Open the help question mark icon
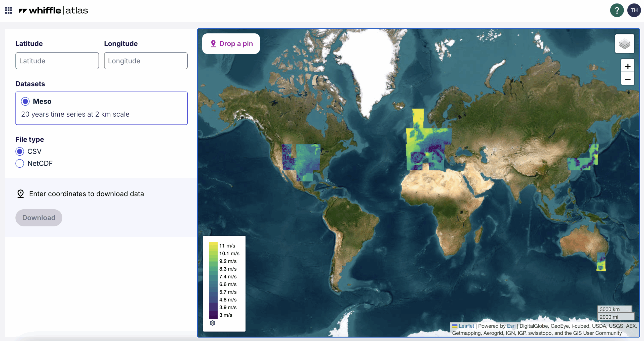Image resolution: width=644 pixels, height=341 pixels. coord(617,10)
